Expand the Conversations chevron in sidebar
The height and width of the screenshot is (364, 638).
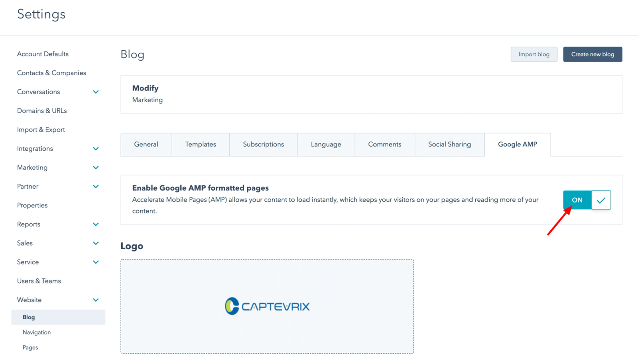tap(96, 92)
